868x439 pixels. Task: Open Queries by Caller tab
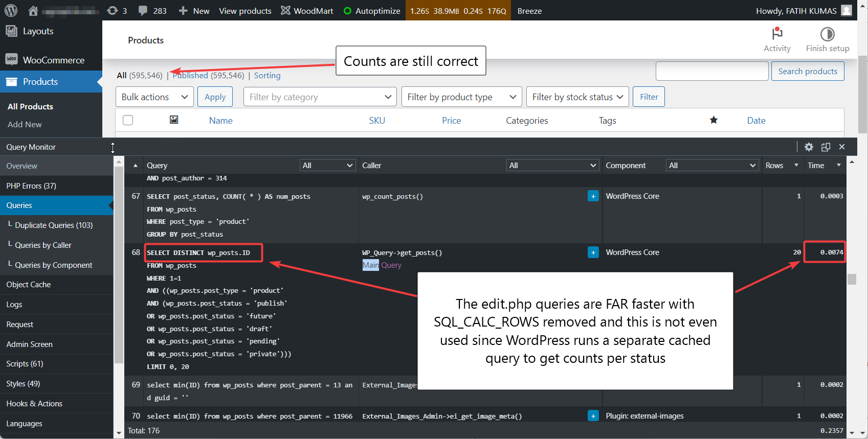(x=56, y=245)
